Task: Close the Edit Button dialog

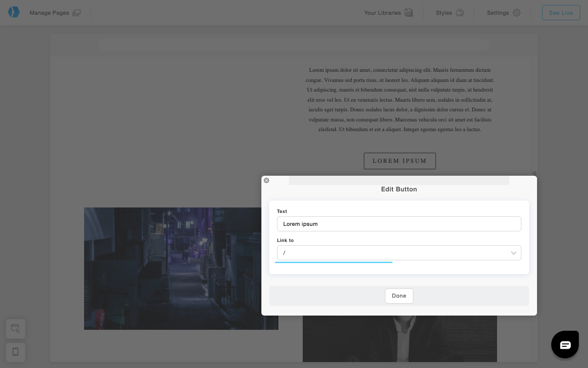Action: coord(266,180)
